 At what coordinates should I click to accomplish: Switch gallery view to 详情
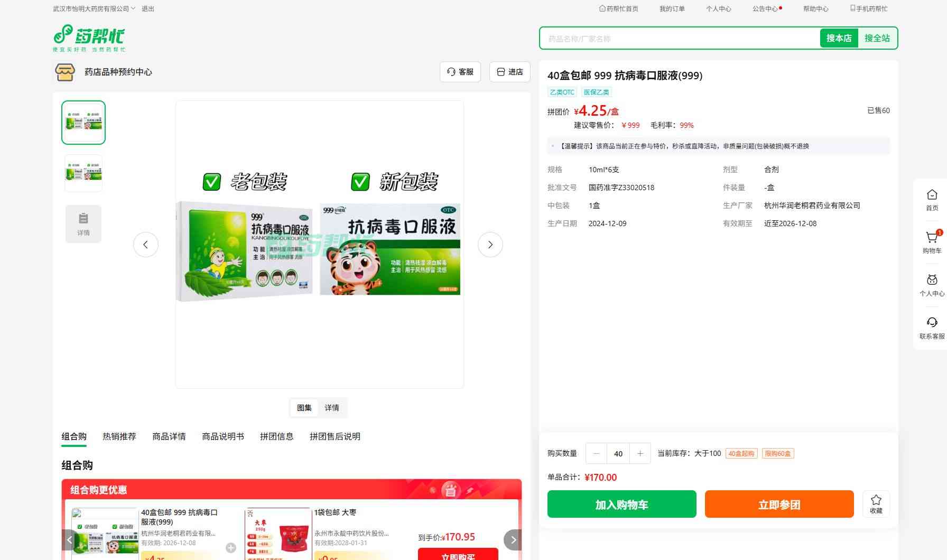pyautogui.click(x=332, y=408)
